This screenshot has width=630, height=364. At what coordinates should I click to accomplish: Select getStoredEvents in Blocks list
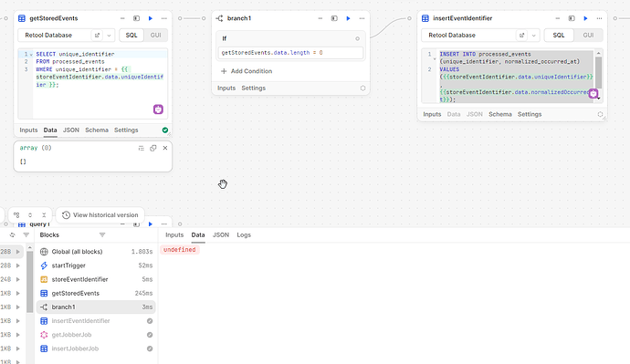coord(96,294)
